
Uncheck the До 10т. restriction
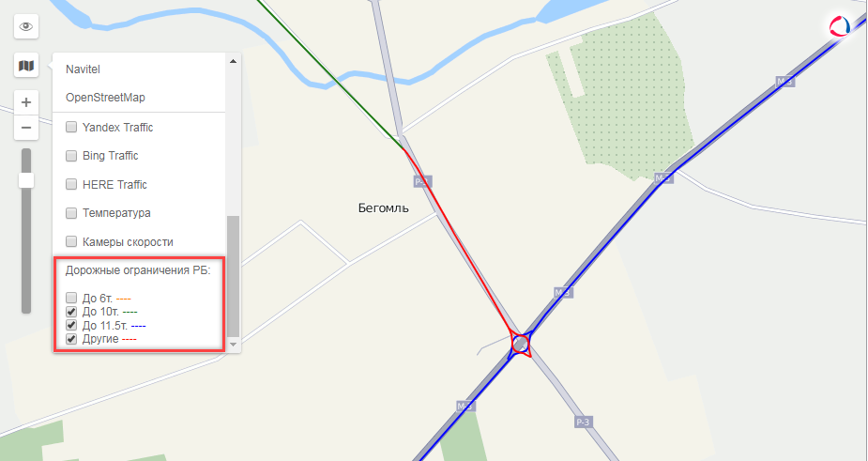point(71,312)
